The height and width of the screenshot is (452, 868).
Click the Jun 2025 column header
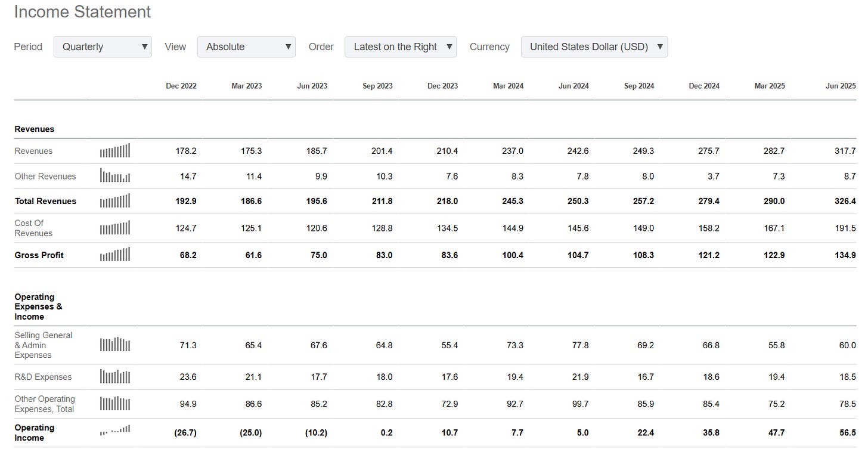[x=841, y=86]
